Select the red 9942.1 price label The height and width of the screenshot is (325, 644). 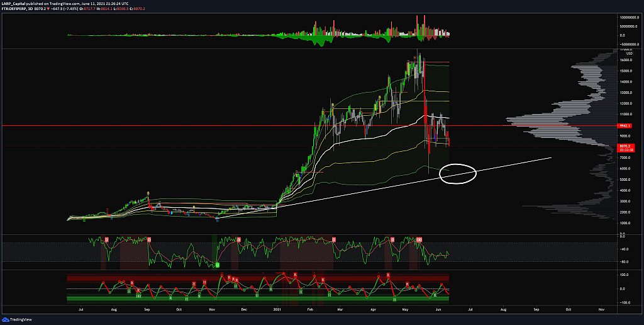tap(625, 125)
